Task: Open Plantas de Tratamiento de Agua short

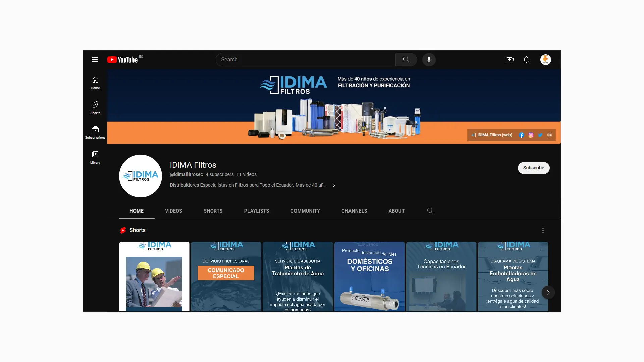Action: coord(298,277)
